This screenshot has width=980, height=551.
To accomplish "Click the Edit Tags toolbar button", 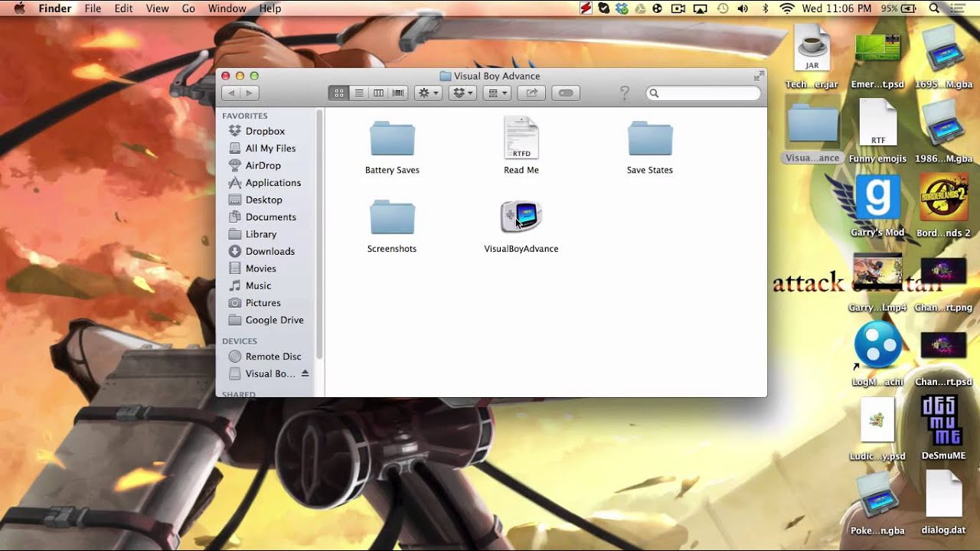I will coord(566,93).
